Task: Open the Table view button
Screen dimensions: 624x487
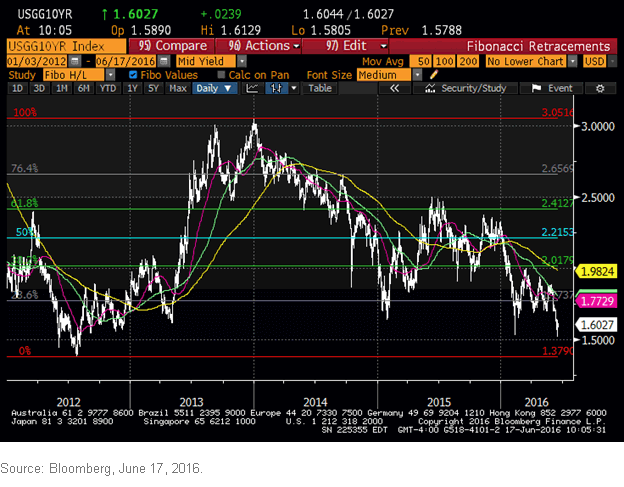Action: point(320,88)
